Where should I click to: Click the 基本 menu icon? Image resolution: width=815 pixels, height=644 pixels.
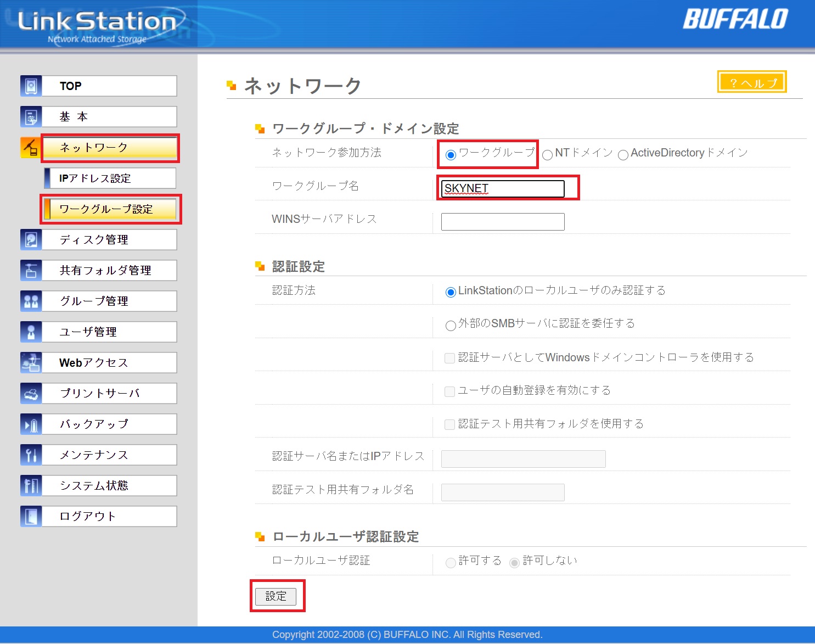click(31, 116)
